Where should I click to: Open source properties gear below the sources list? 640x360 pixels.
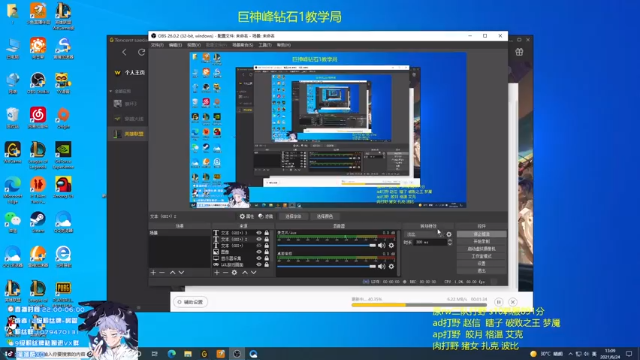coord(234,272)
